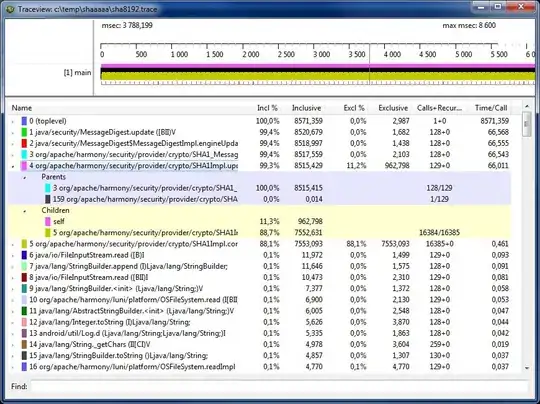
Task: Click the 259+0 calls value for String._getChars
Action: [x=439, y=344]
